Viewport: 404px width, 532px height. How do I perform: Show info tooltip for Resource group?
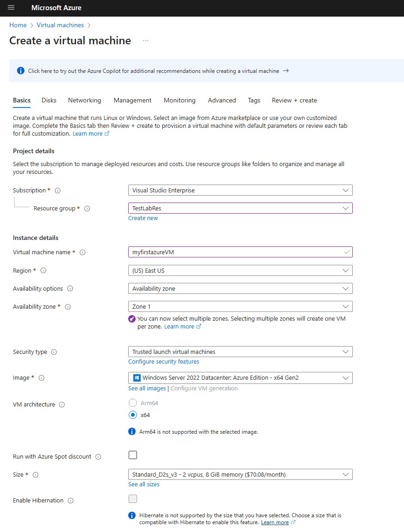tap(87, 209)
